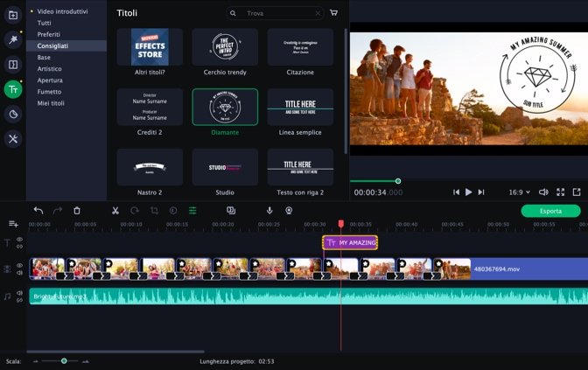Toggle video track visibility eye
Screen dimensions: 588x370
(x=19, y=265)
